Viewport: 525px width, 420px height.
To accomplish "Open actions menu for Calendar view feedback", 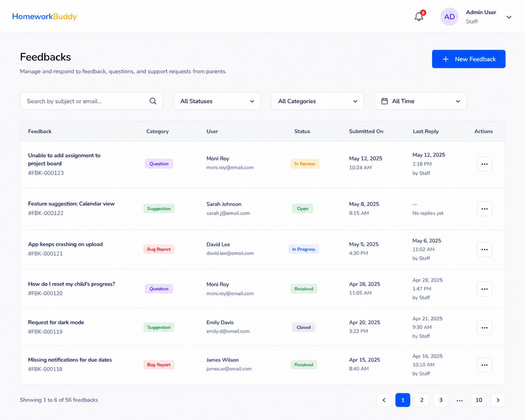I will [484, 209].
